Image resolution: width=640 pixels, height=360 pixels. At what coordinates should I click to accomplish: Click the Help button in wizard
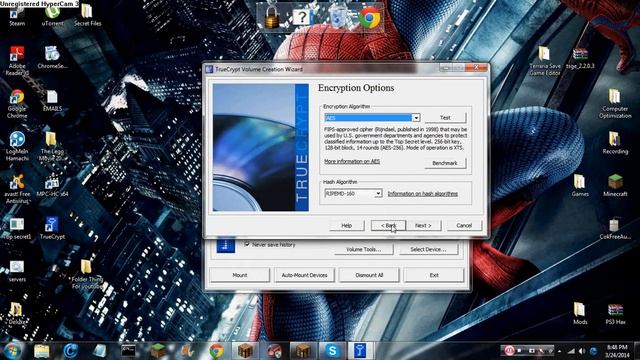pyautogui.click(x=347, y=225)
